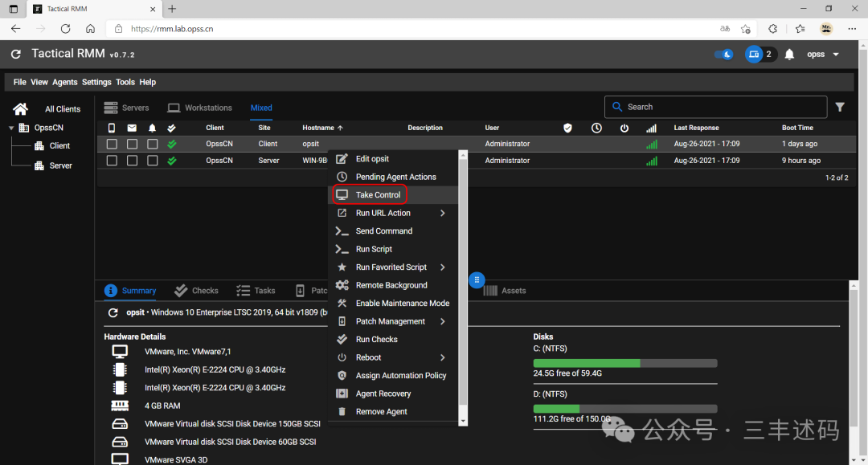Choose Run Checks in context menu
Screen dimensions: 868x465
coord(393,340)
